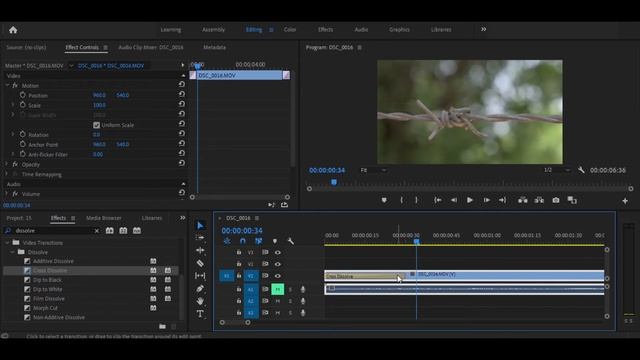Select the Track Select Forward tool
640x360 pixels.
[200, 238]
